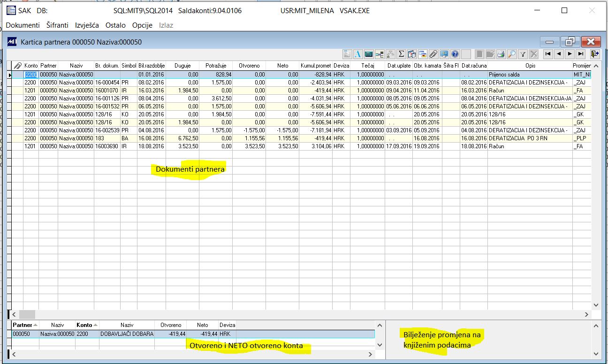This screenshot has height=364, width=608.
Task: Click the 3.104,06 cumulative value
Action: [316, 146]
